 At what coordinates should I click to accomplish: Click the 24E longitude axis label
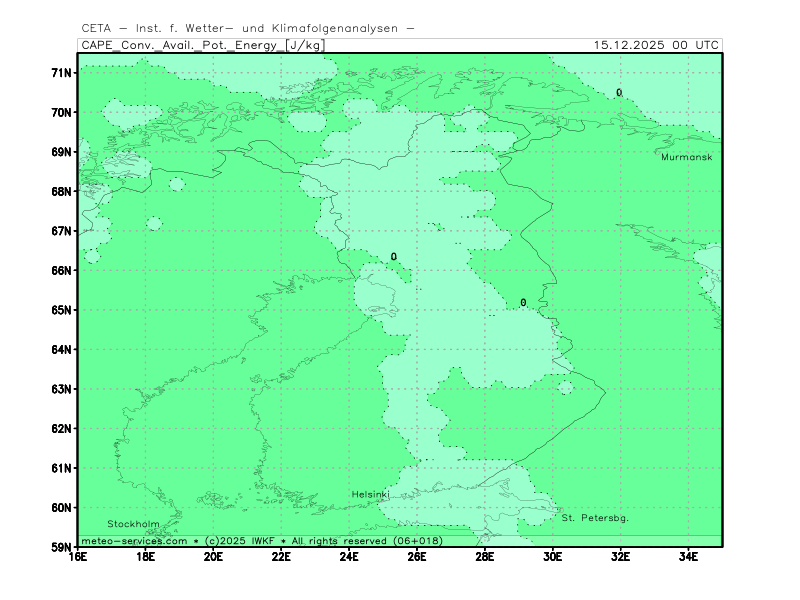point(349,557)
